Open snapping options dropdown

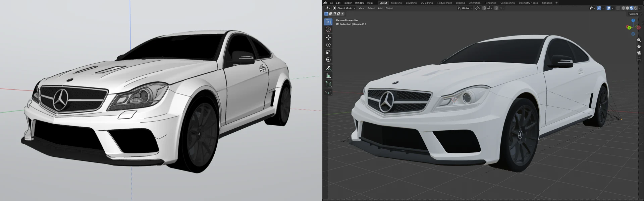point(490,8)
